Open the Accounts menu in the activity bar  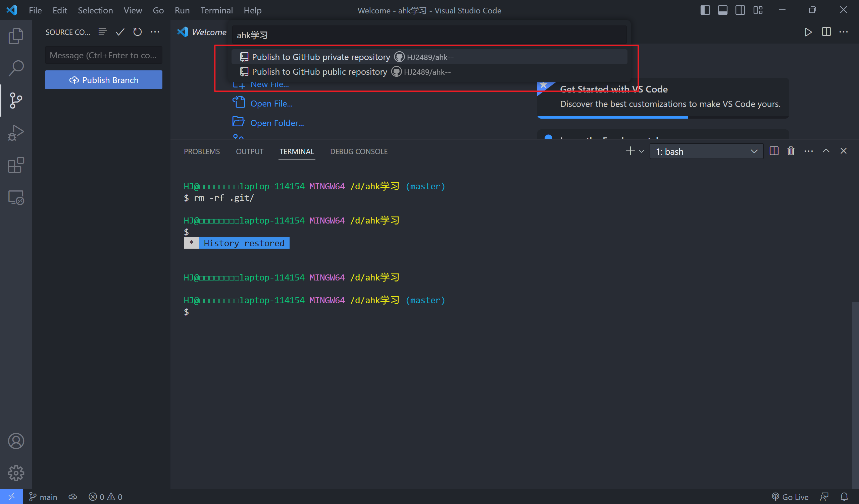click(x=16, y=441)
